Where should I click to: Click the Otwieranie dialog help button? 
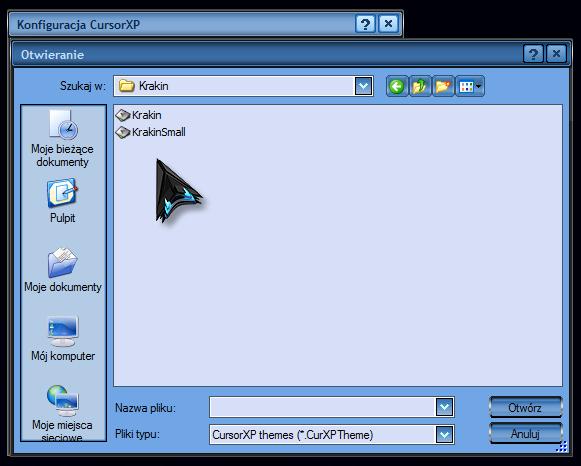coord(533,54)
